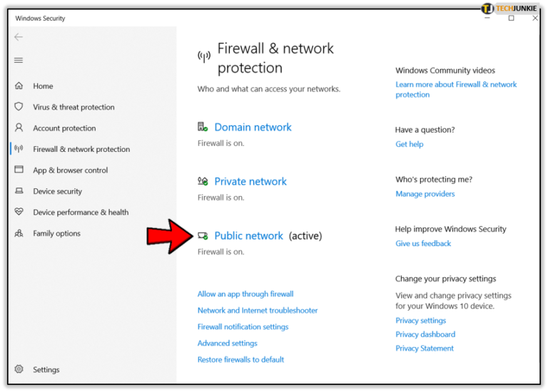Click the App & browser control icon
The image size is (548, 392).
[x=19, y=170]
